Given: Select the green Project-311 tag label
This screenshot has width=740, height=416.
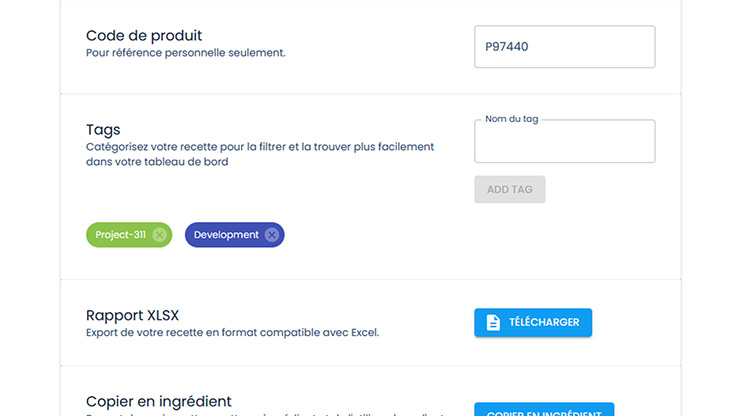Looking at the screenshot, I should tap(120, 235).
